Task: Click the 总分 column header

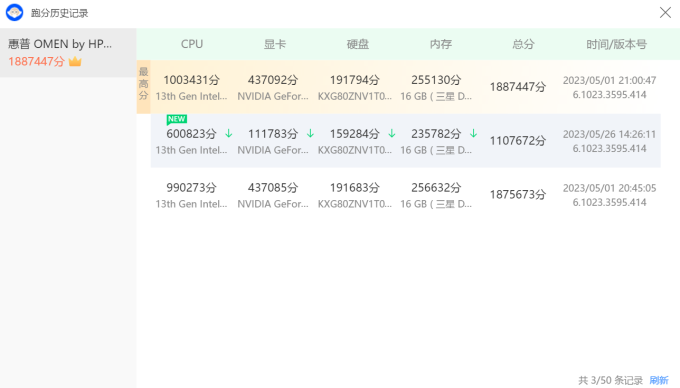Action: 523,44
